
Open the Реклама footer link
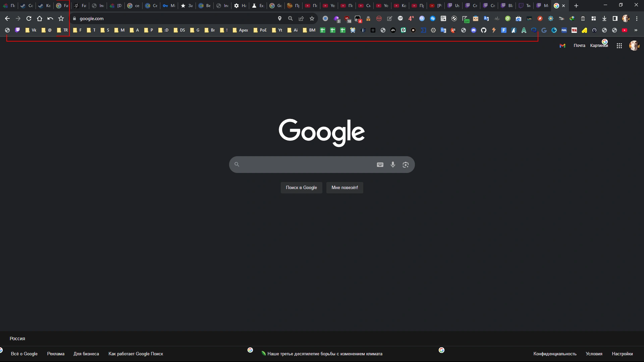tap(56, 354)
